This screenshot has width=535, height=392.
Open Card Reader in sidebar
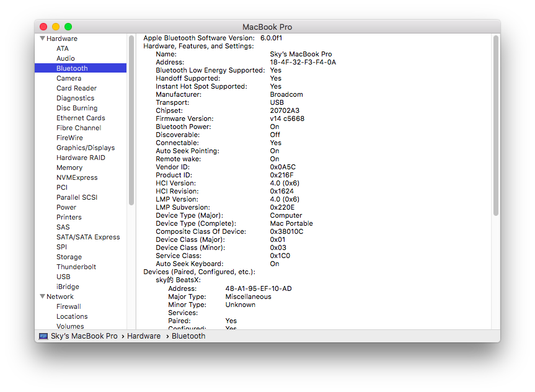[76, 88]
